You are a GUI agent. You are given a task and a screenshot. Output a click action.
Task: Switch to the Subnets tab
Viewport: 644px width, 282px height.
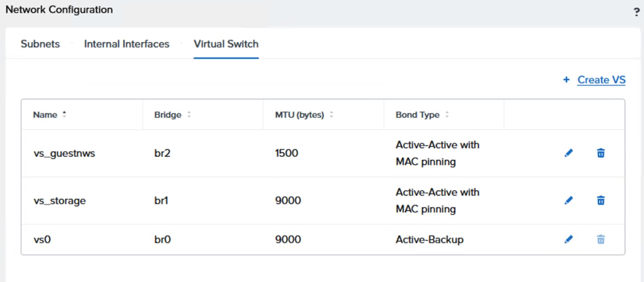[40, 44]
